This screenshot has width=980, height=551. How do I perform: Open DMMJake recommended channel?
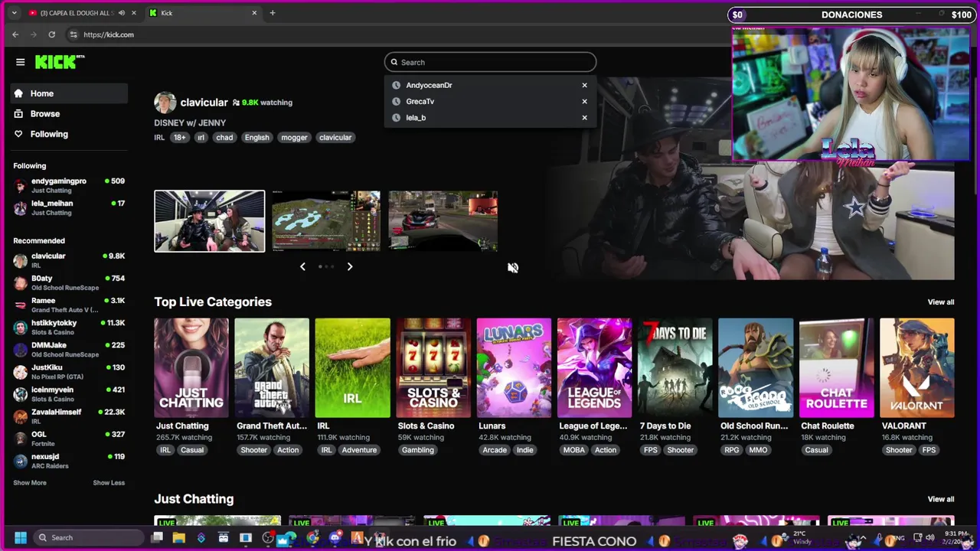point(69,350)
